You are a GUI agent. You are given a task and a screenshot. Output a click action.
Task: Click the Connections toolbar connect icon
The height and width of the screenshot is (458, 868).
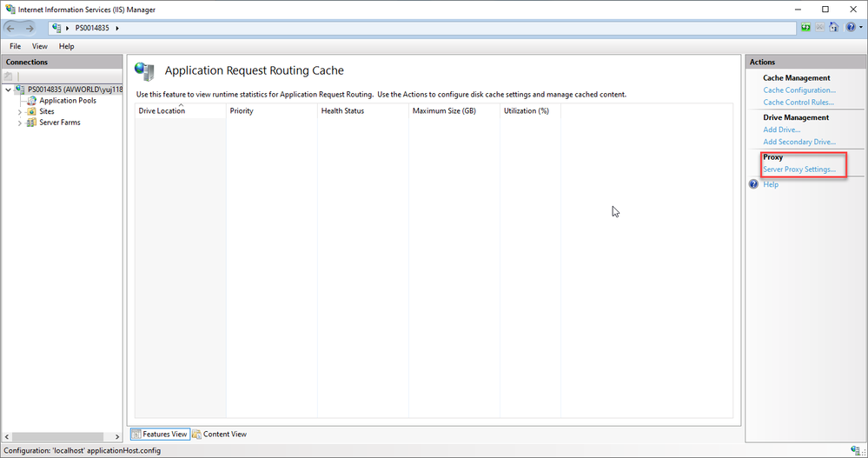(9, 76)
